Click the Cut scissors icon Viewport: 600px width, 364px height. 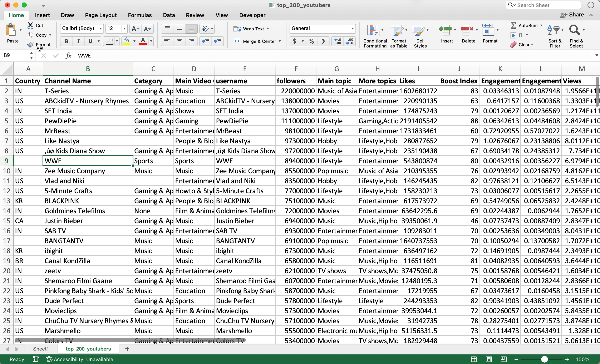30,25
